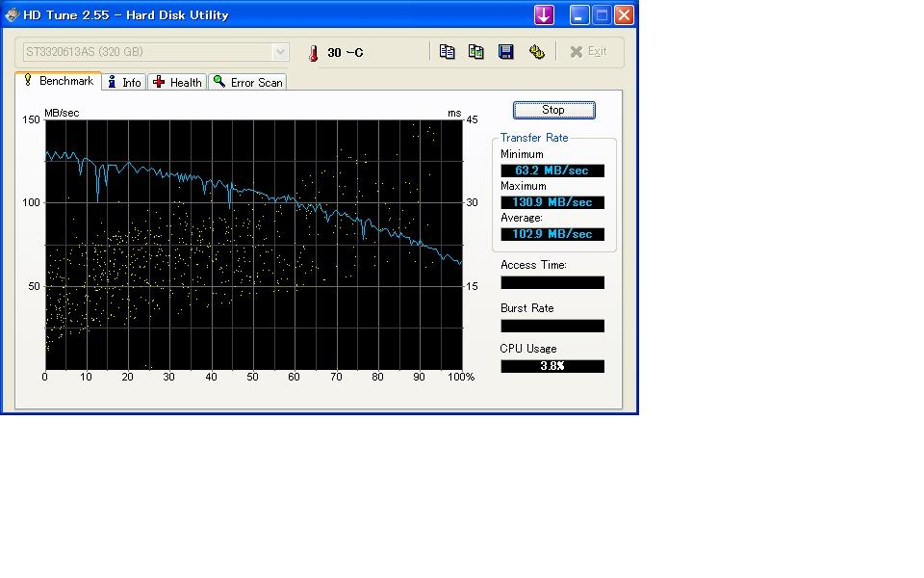Click the Transfer Rate group label

click(x=534, y=138)
